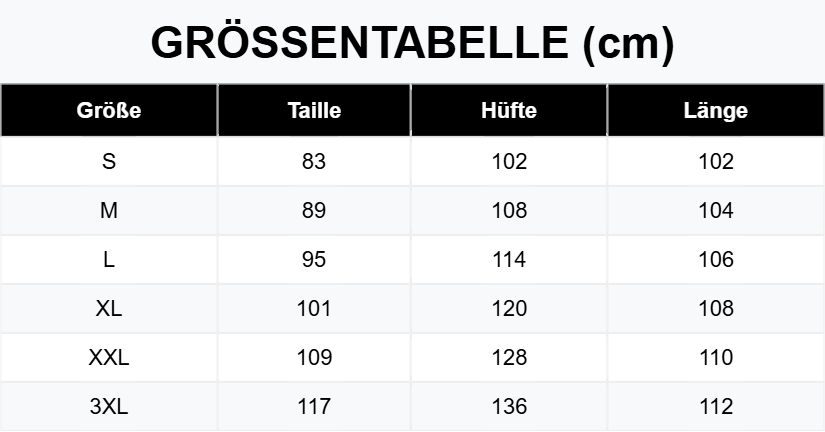Viewport: 825px width, 432px height.
Task: Click the Hüfte value 136 for 3XL
Action: (509, 407)
